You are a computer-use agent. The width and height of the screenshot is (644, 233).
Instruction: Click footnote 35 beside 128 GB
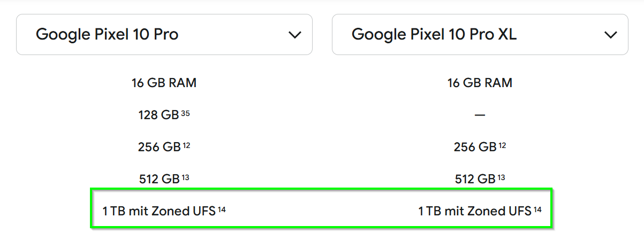(186, 113)
